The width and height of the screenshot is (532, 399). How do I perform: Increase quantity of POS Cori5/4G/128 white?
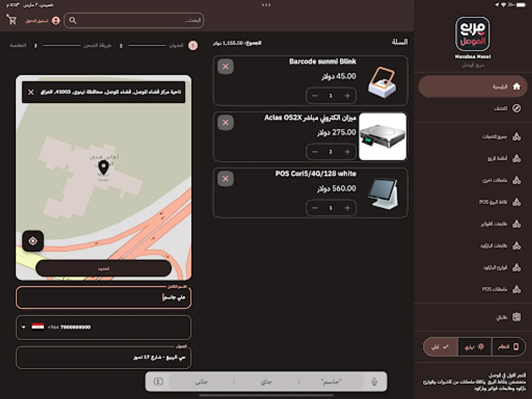tap(348, 208)
